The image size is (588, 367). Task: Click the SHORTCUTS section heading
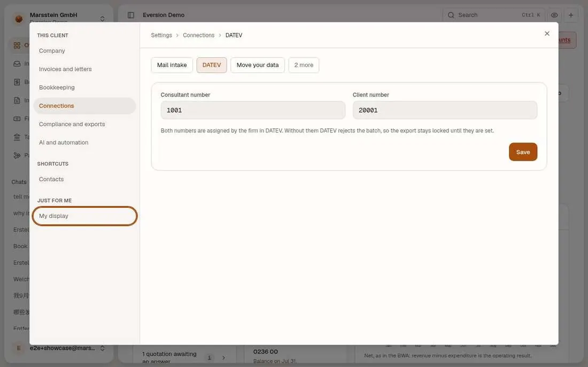[53, 164]
